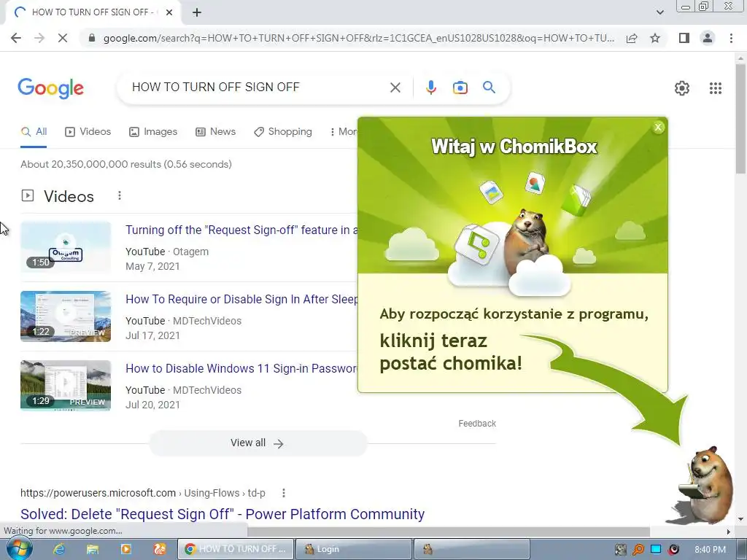Open Google apps grid

click(715, 88)
